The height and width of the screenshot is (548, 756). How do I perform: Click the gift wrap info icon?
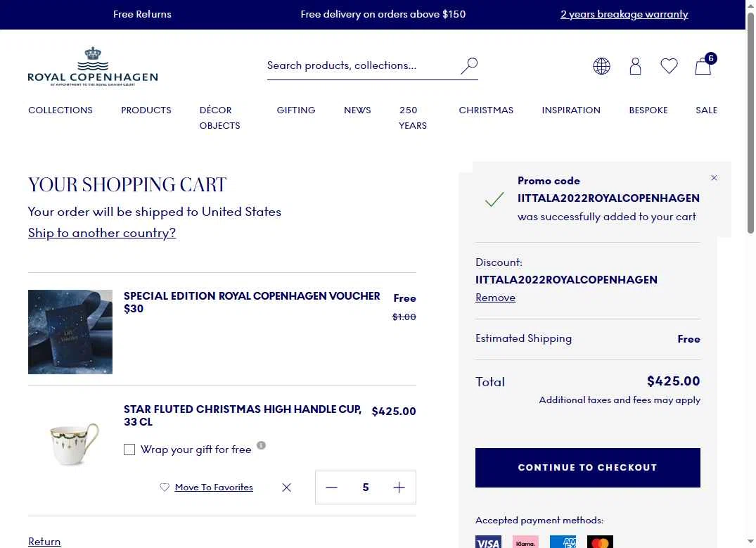261,445
